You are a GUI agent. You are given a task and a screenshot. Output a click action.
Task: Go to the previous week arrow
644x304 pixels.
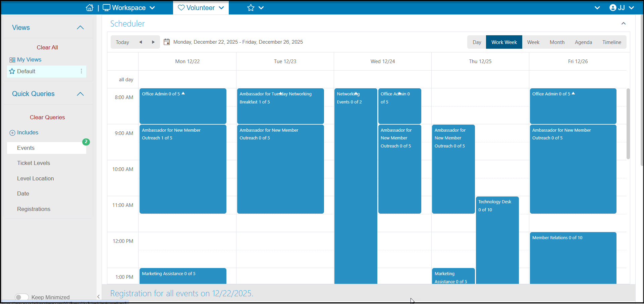click(141, 42)
